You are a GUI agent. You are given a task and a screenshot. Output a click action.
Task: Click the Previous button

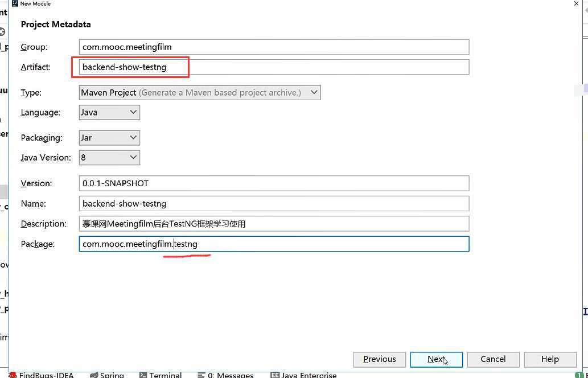click(380, 360)
